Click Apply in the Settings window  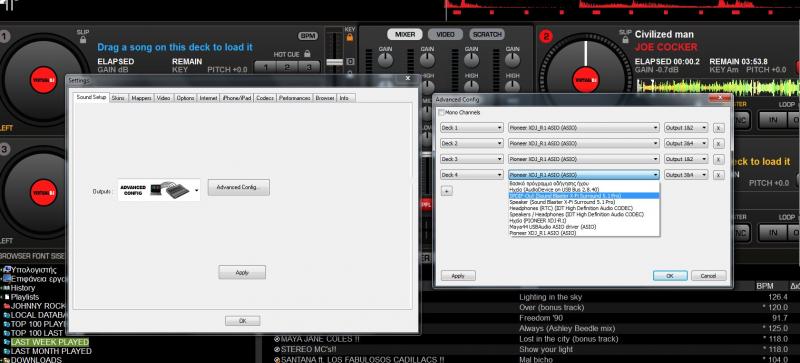242,273
